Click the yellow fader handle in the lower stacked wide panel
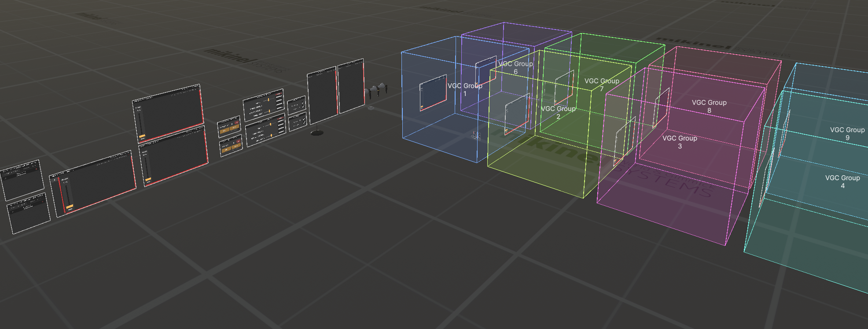The image size is (868, 329). [148, 179]
